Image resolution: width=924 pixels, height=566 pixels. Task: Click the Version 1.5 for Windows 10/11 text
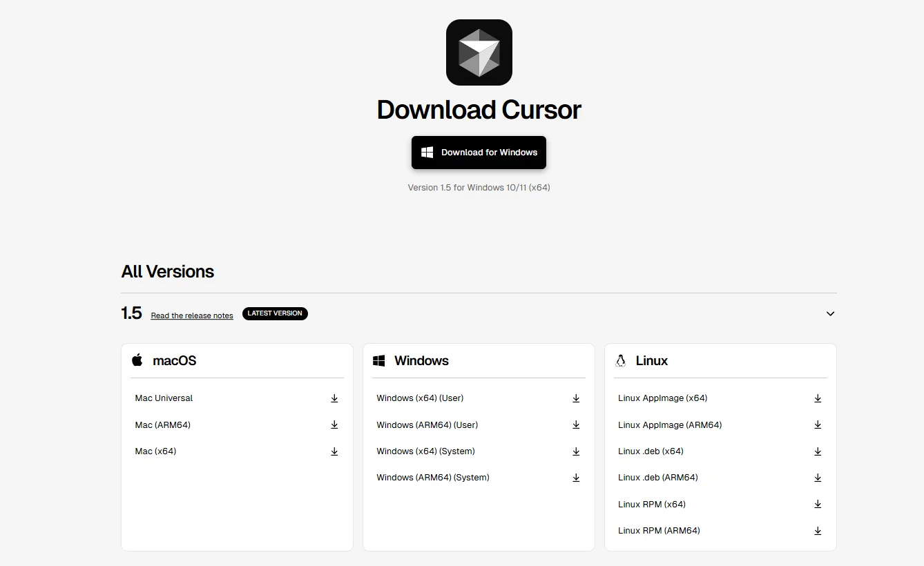coord(479,187)
